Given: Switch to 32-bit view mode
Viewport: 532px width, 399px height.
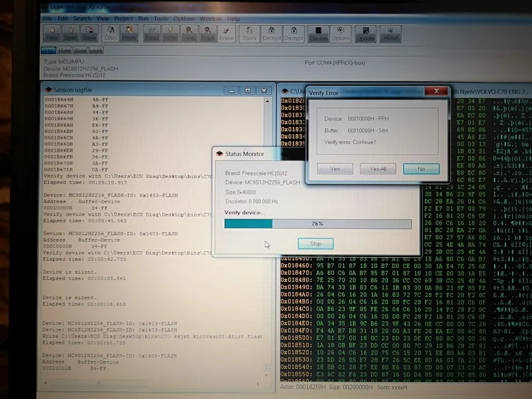Looking at the screenshot, I should (x=80, y=51).
